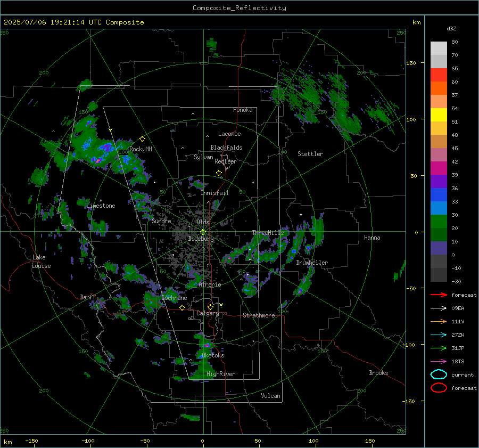Click the 09EA legend label
Screen dimensions: 479x448
(458, 308)
